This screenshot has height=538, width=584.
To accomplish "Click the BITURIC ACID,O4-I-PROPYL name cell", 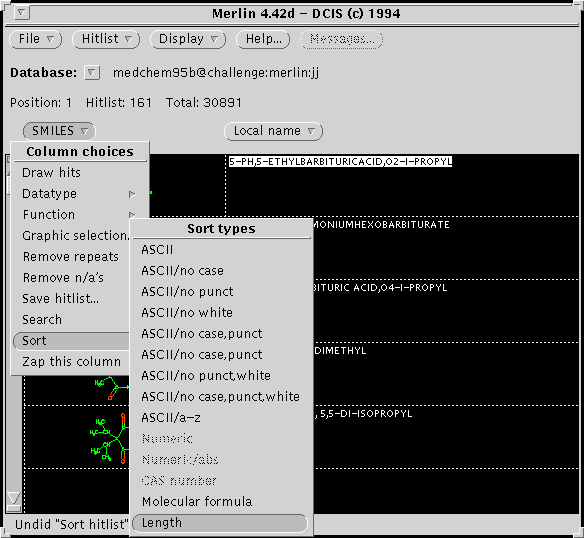I will (380, 288).
